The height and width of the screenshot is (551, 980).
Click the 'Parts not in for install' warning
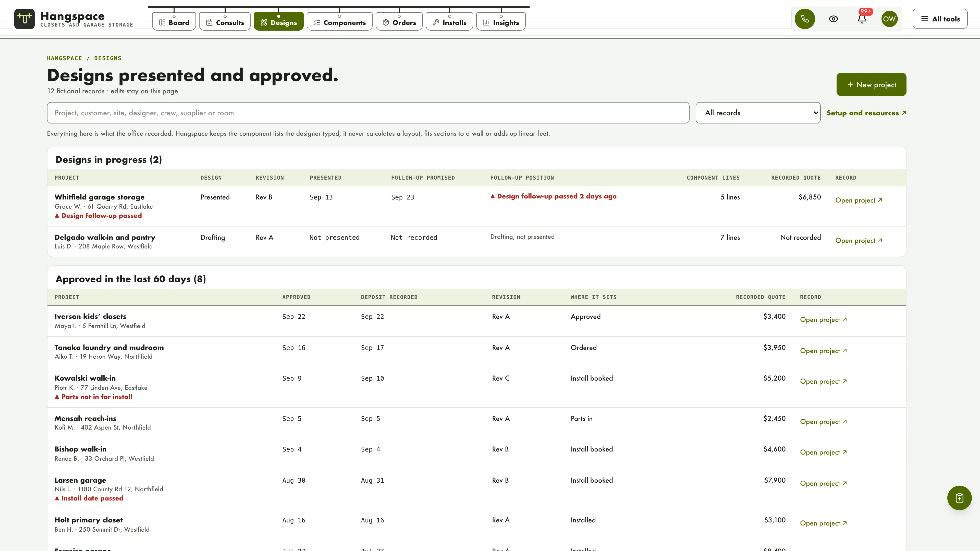[93, 397]
